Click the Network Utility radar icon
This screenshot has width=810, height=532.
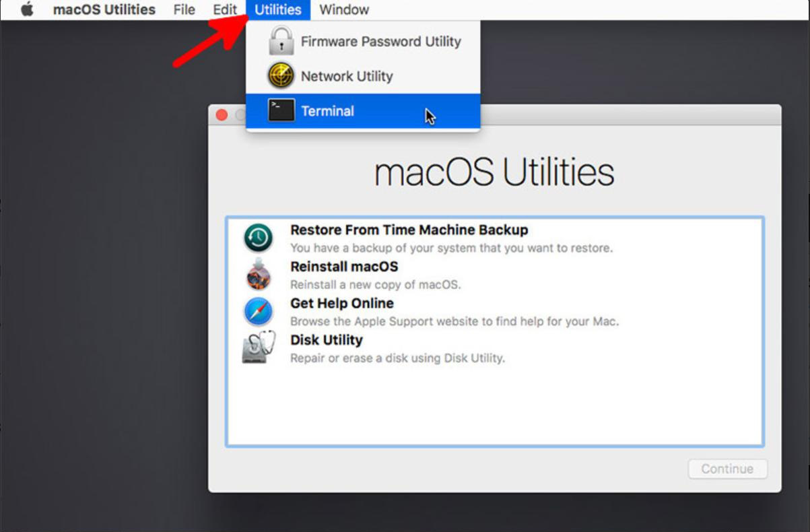pyautogui.click(x=281, y=76)
